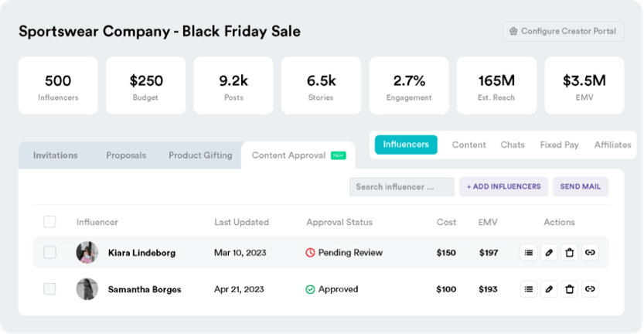Copy link for Samantha Borges
The height and width of the screenshot is (334, 644).
pos(590,289)
